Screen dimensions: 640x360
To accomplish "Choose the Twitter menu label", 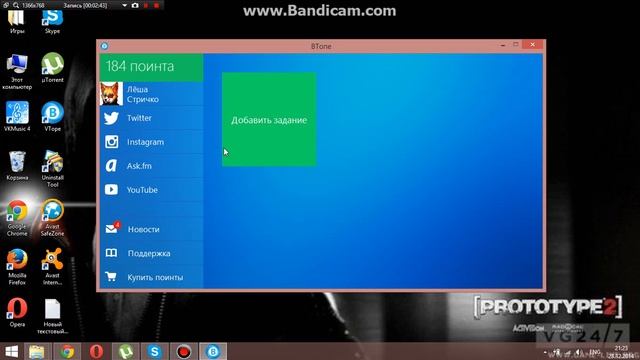I will pos(139,118).
